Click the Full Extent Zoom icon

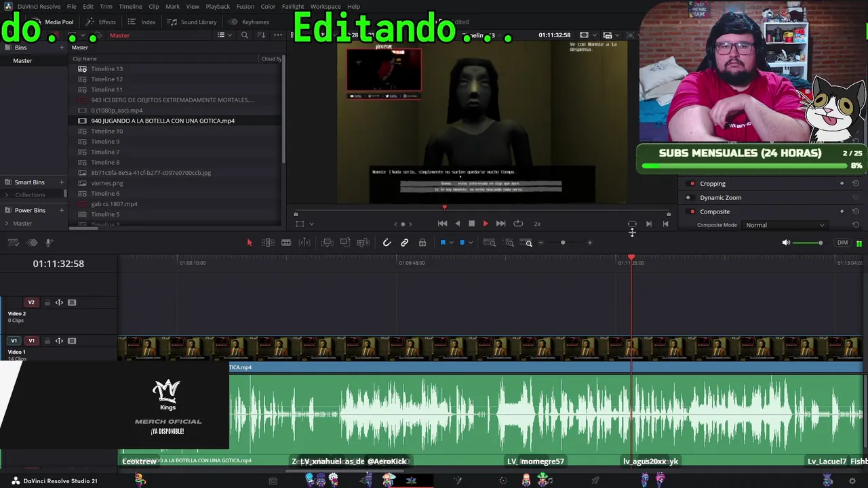490,243
